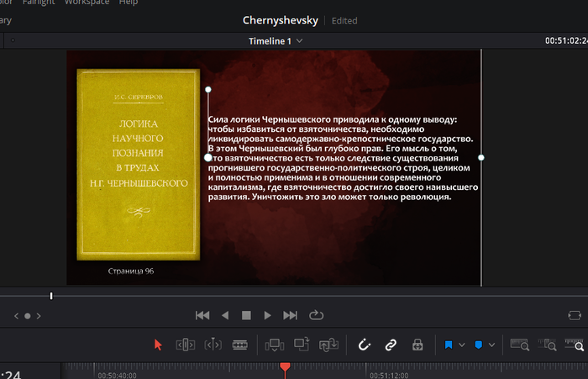This screenshot has height=379, width=588.
Task: Go to the last frame
Action: 291,315
